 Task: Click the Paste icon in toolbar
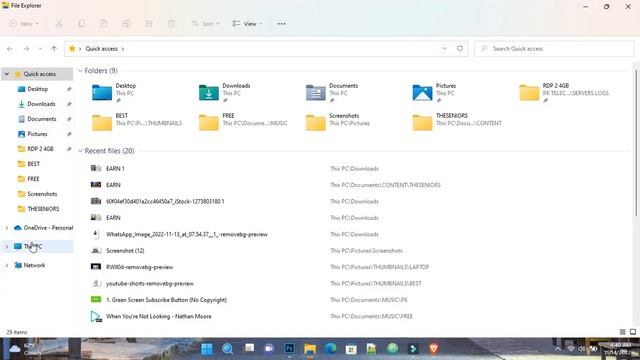click(x=104, y=24)
